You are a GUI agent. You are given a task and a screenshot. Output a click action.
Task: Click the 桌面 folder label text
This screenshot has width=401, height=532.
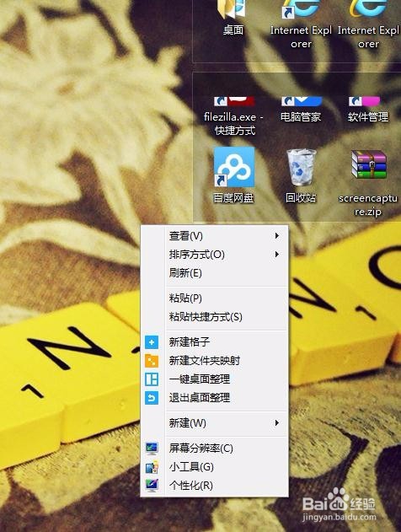coord(233,30)
